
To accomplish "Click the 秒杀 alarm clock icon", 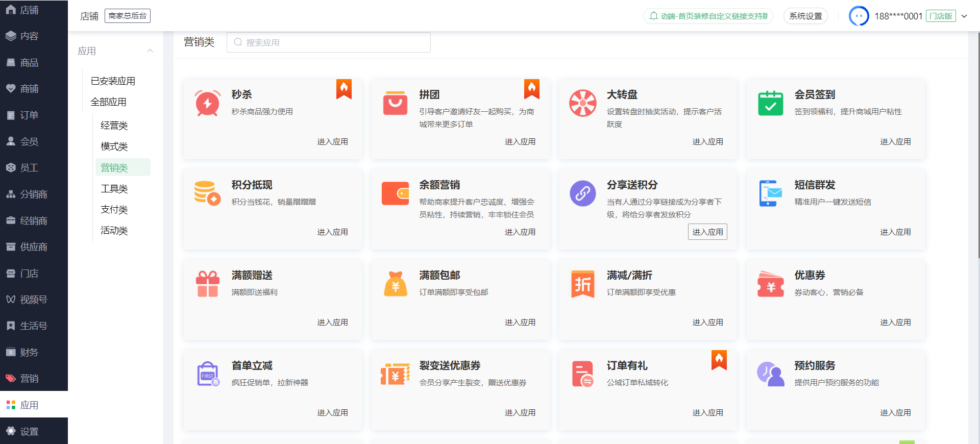I will click(x=207, y=103).
